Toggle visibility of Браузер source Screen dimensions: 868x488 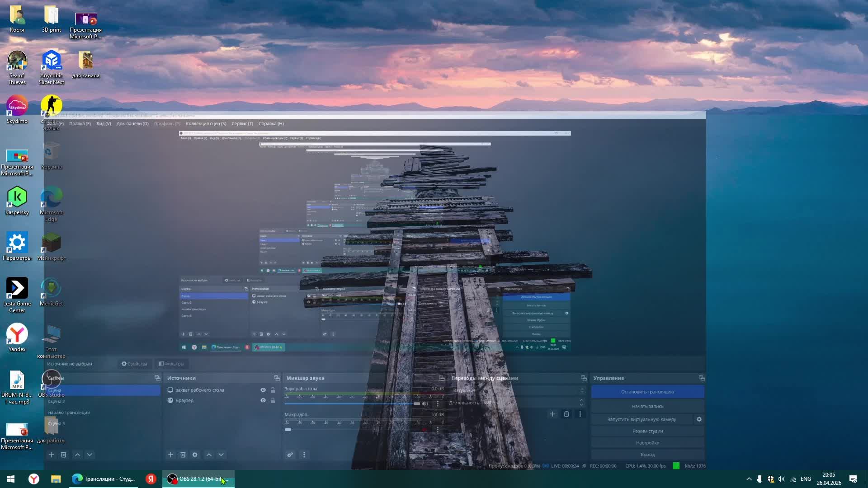(x=263, y=400)
